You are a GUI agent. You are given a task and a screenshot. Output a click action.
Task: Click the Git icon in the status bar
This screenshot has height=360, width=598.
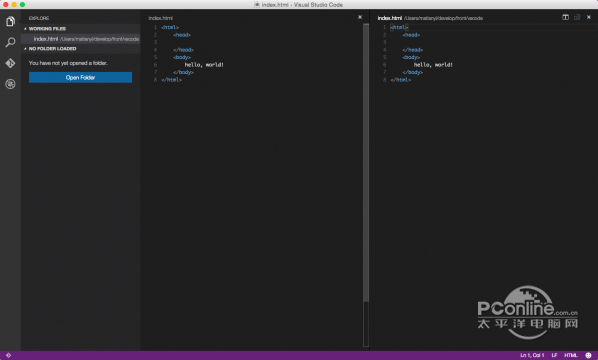(8, 355)
